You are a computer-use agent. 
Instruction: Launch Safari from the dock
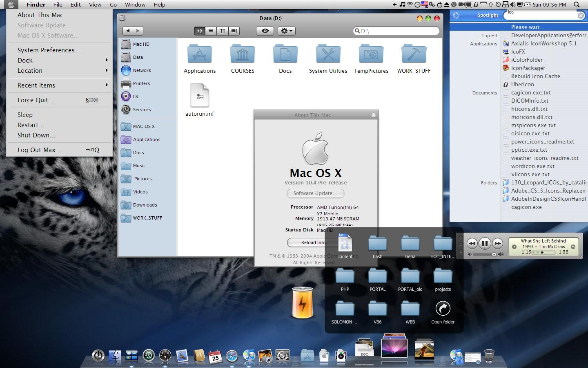point(232,356)
